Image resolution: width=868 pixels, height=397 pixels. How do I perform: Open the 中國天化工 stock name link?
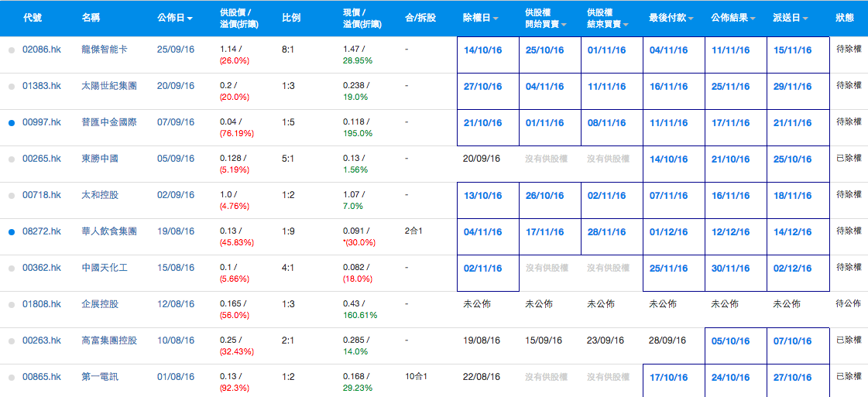[105, 268]
